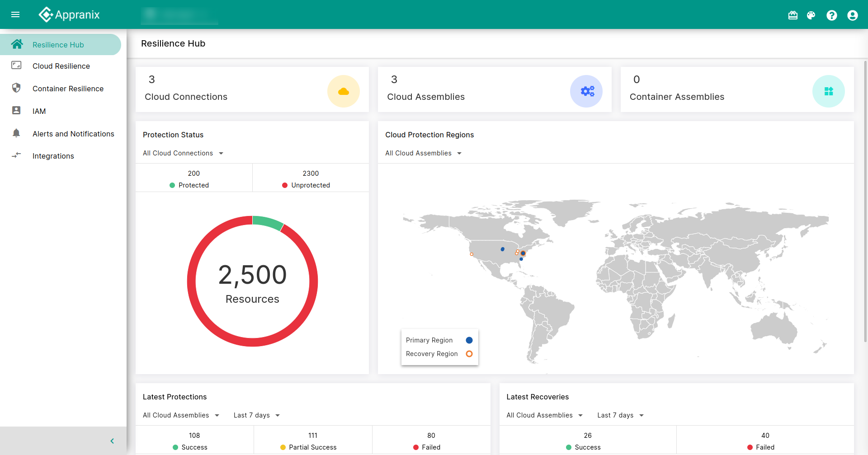Viewport: 868px width, 455px height.
Task: Open the hamburger navigation menu
Action: click(x=15, y=14)
